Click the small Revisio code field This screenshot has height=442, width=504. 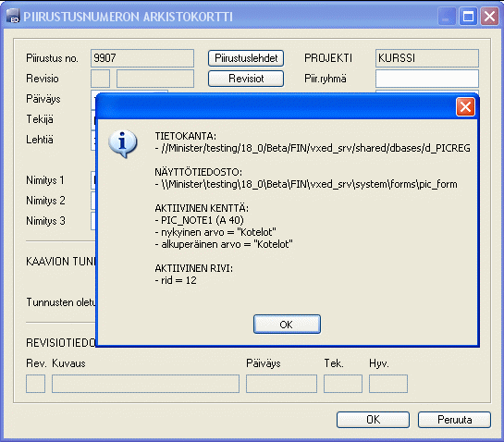click(x=100, y=79)
